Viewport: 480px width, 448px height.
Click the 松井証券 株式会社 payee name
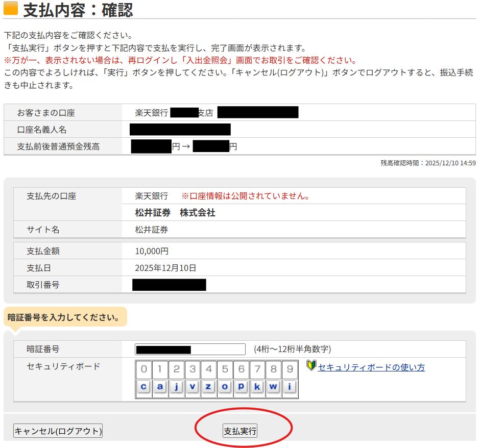tap(175, 213)
